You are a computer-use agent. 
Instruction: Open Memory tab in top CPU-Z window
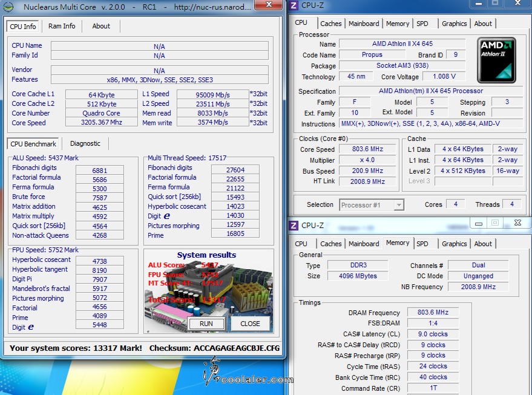coord(397,24)
